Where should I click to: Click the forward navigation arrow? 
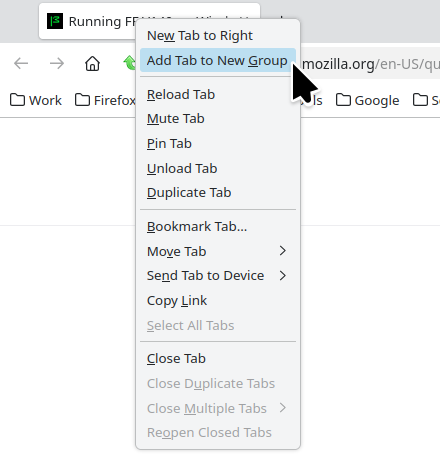click(57, 63)
